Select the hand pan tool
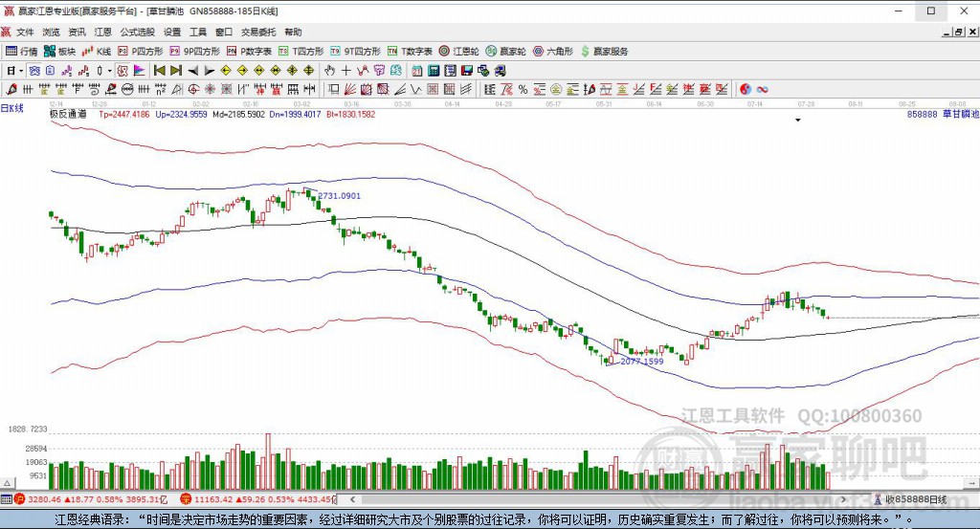This screenshot has height=529, width=980. 329,71
